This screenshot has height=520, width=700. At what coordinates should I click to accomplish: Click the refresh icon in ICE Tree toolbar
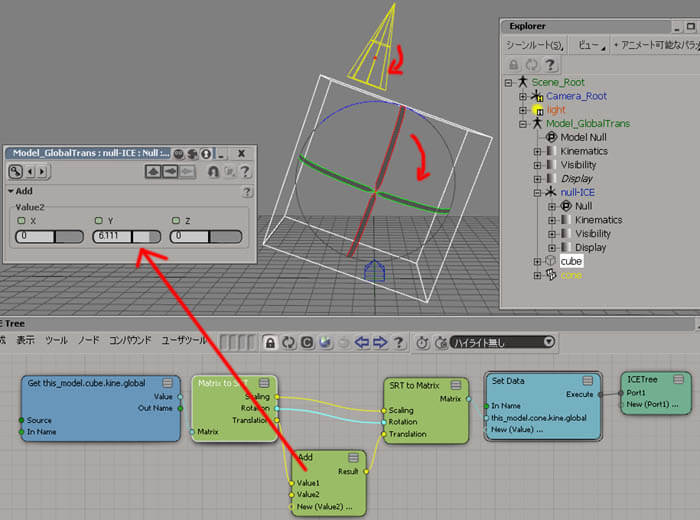[x=289, y=342]
